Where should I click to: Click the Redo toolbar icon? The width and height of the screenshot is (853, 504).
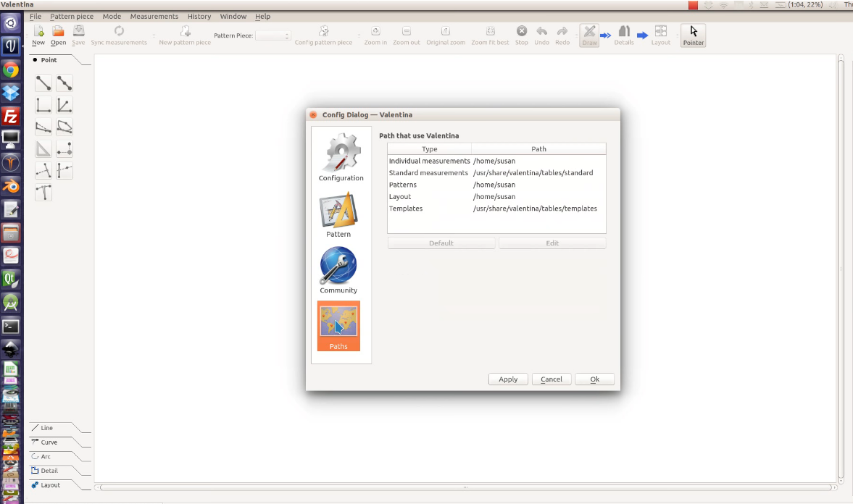tap(562, 35)
